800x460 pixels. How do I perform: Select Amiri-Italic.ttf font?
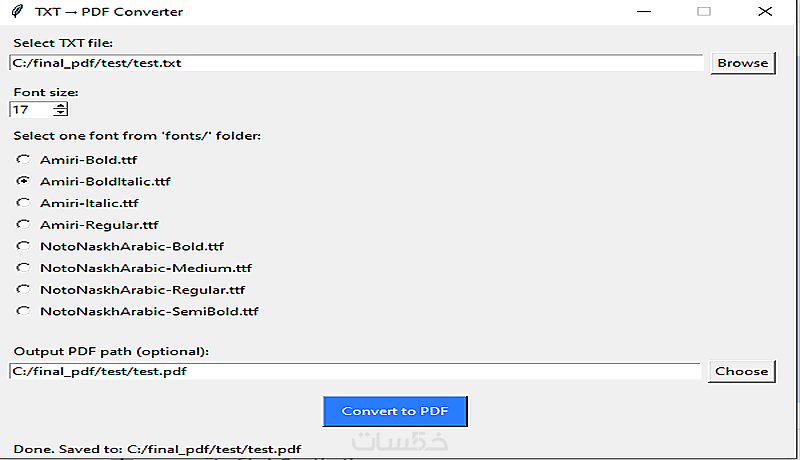pos(23,203)
